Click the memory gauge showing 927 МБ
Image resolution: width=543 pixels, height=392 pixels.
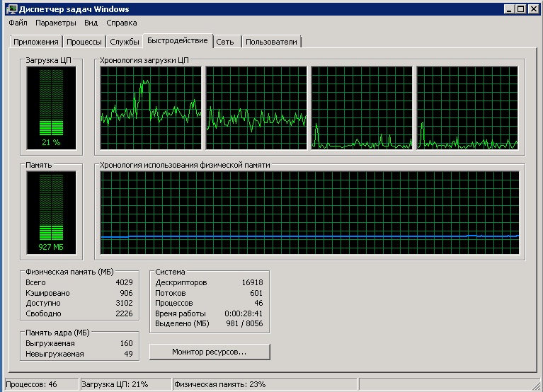pyautogui.click(x=51, y=213)
